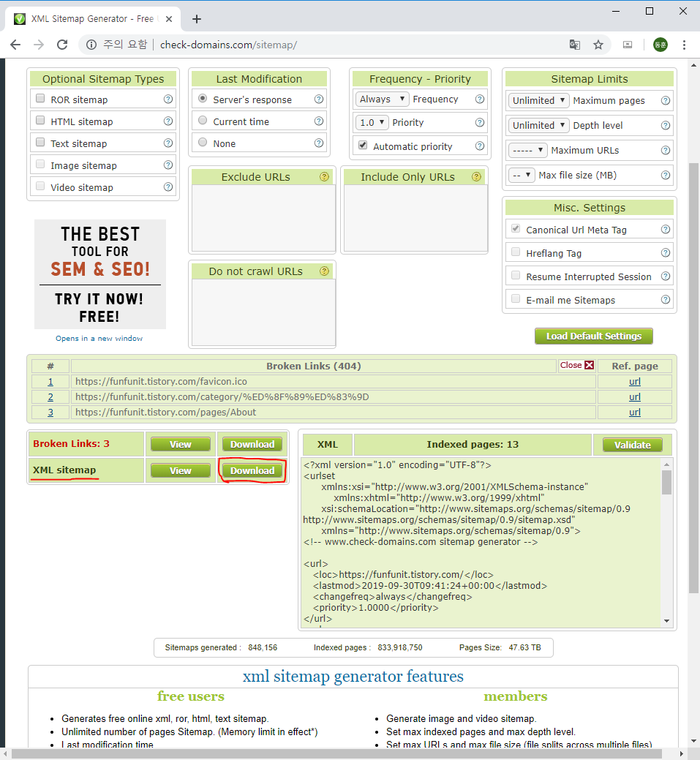
Task: Go back to previous page
Action: coord(15,45)
